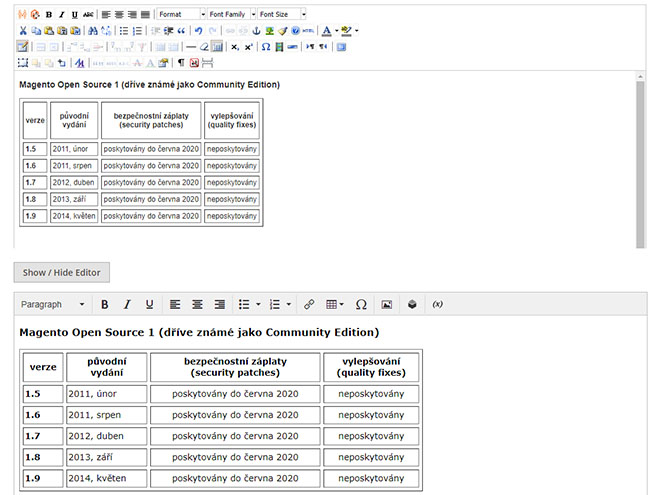Justify text in the top editor
Image resolution: width=660 pixels, height=495 pixels.
pos(145,14)
